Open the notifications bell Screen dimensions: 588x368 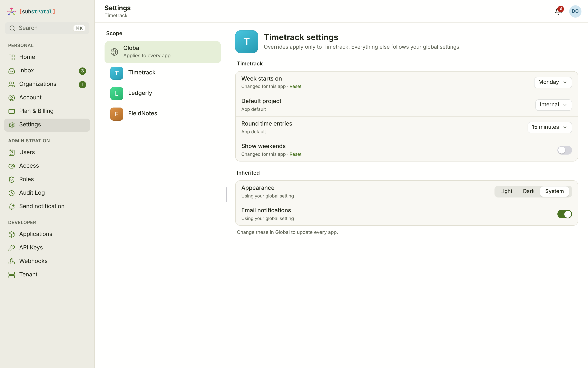[558, 11]
